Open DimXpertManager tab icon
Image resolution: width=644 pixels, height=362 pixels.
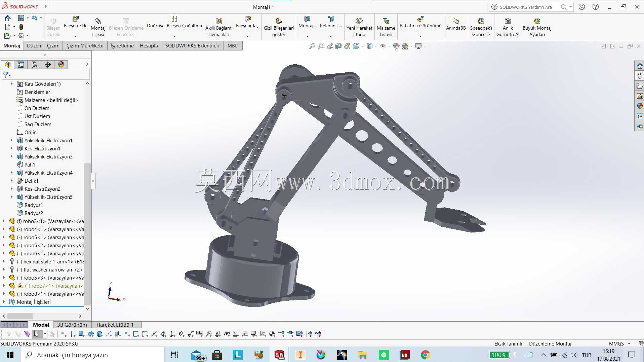click(x=48, y=64)
